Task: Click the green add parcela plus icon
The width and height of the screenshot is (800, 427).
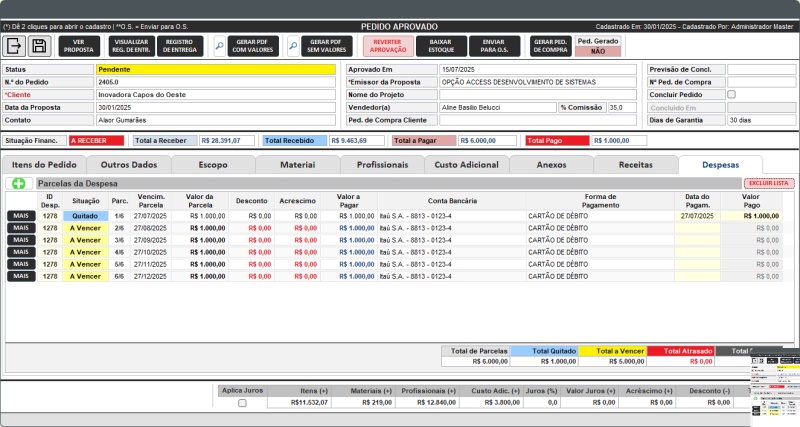Action: (20, 184)
